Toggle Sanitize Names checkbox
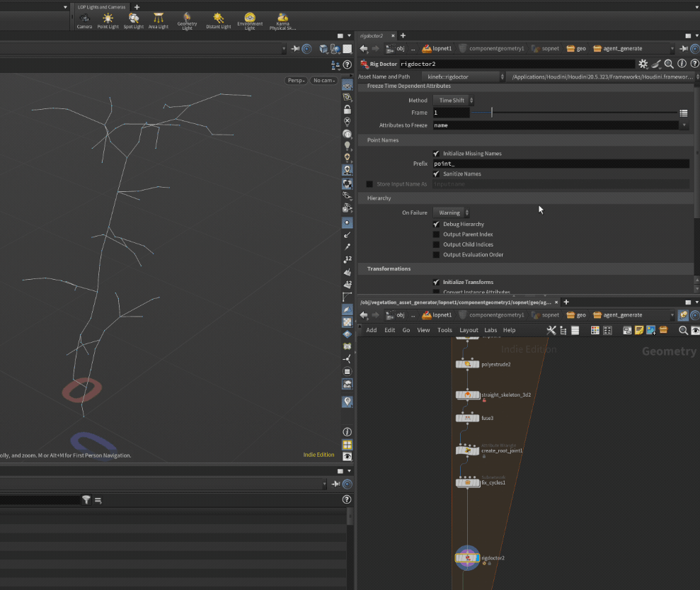The image size is (700, 590). pyautogui.click(x=436, y=174)
